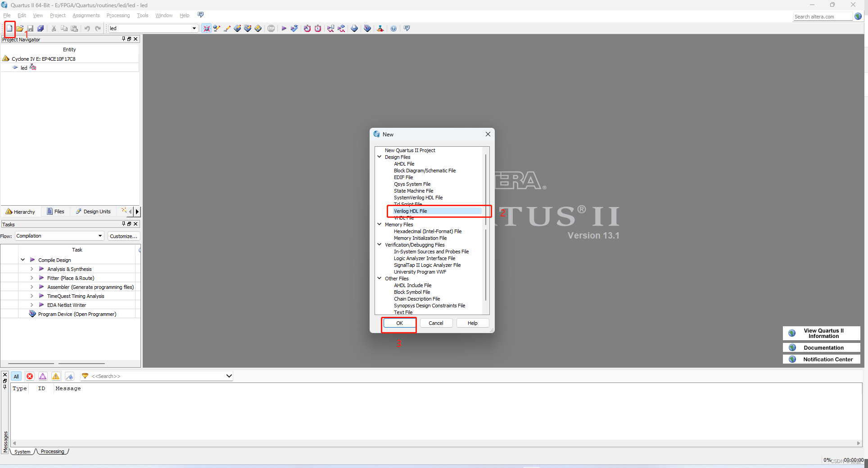Click OK in the New dialog
The image size is (868, 468).
[x=399, y=323]
